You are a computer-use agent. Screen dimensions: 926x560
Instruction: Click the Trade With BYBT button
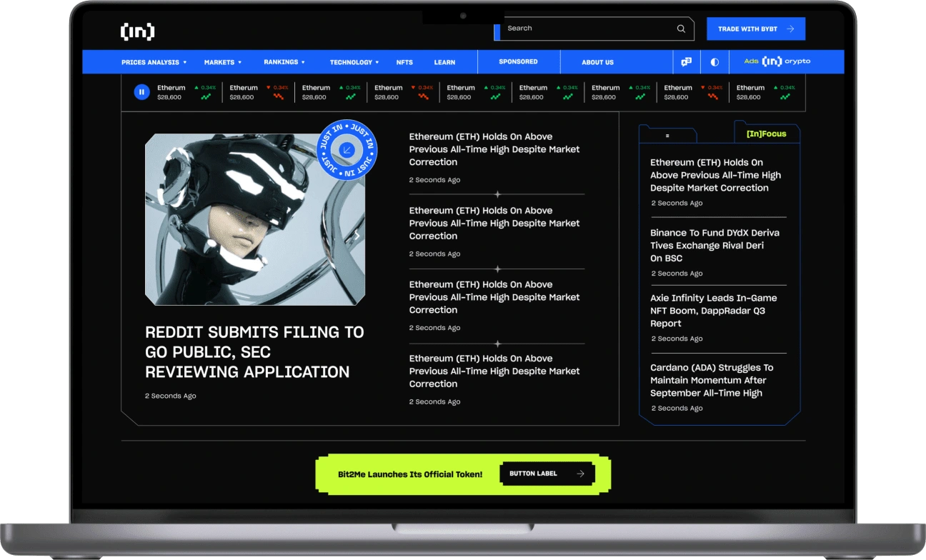click(756, 29)
